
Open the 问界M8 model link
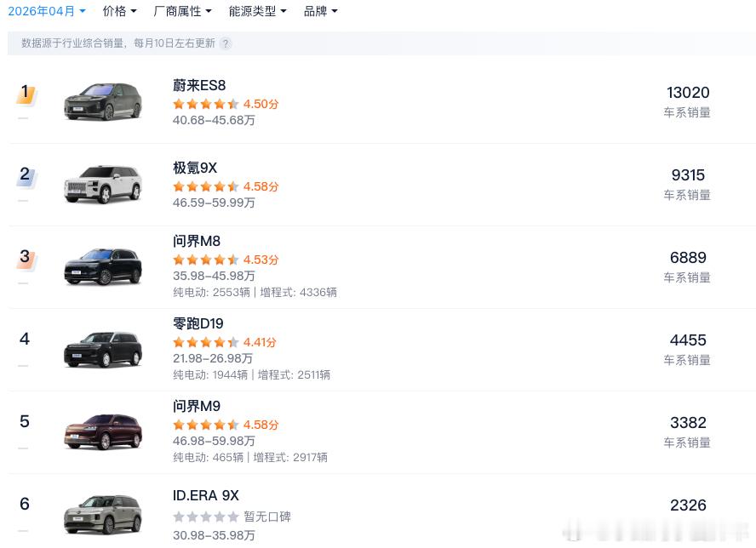(197, 241)
